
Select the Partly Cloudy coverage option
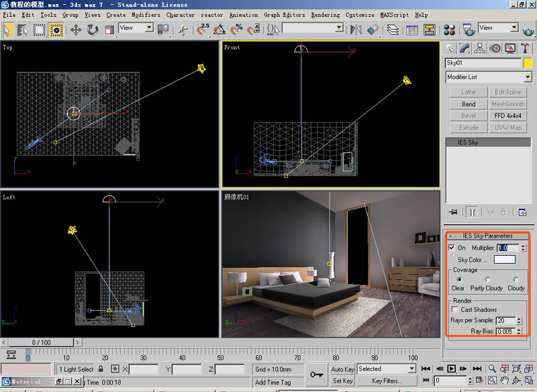pos(487,279)
